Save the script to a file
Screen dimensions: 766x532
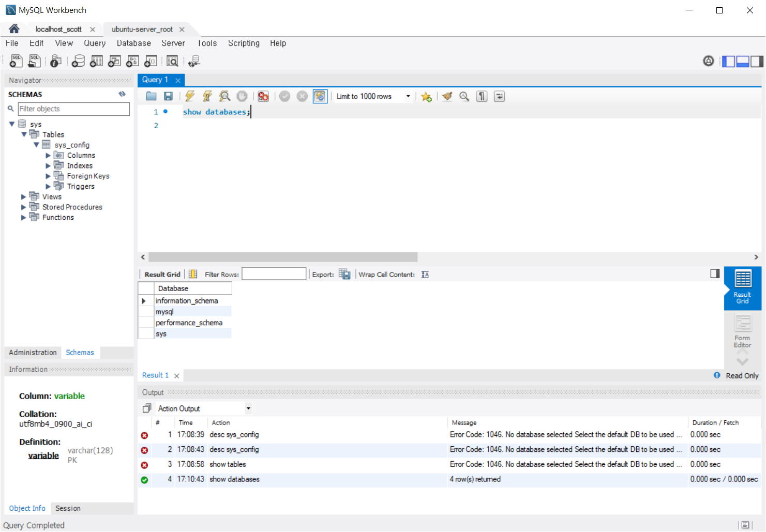168,96
